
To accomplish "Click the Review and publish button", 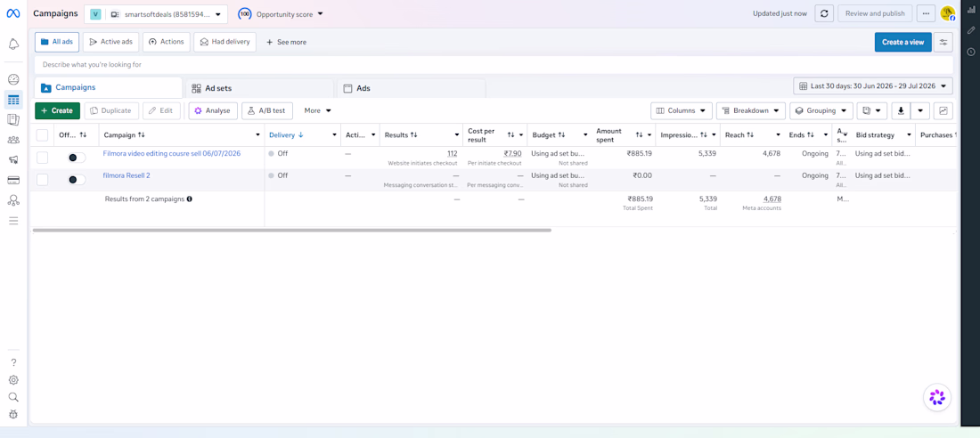I will coord(875,13).
